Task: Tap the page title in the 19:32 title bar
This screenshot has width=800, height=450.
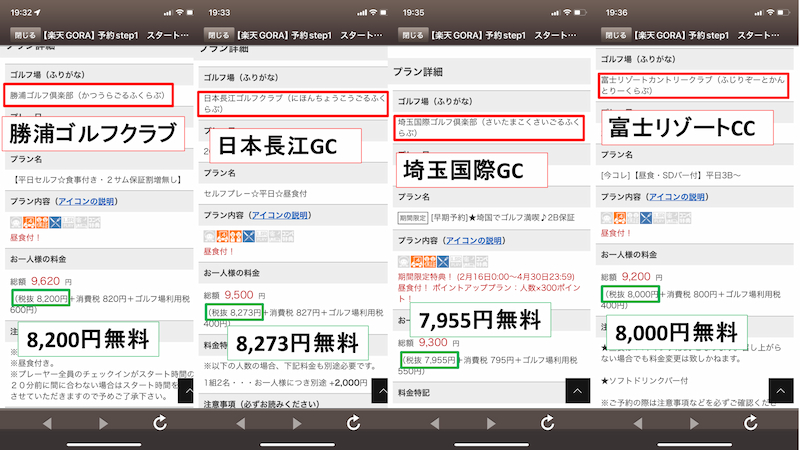Action: click(115, 35)
